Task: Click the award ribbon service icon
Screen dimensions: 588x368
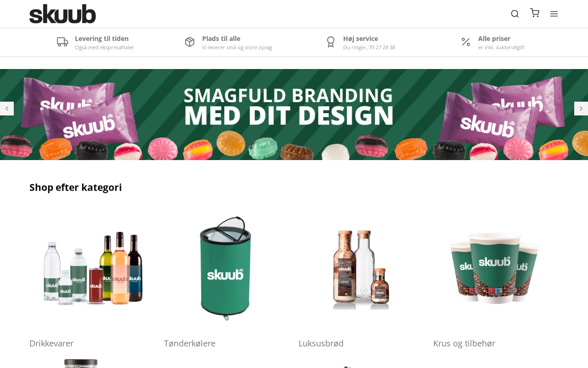Action: click(331, 42)
